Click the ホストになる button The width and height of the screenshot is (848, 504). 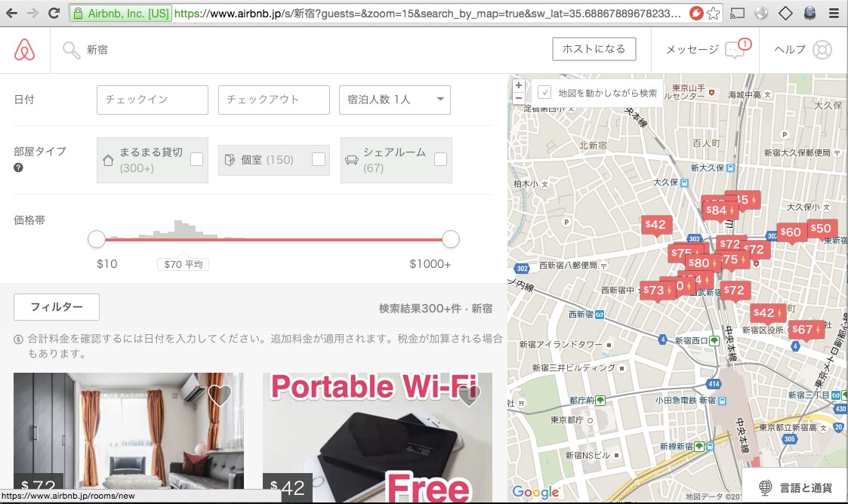coord(594,49)
